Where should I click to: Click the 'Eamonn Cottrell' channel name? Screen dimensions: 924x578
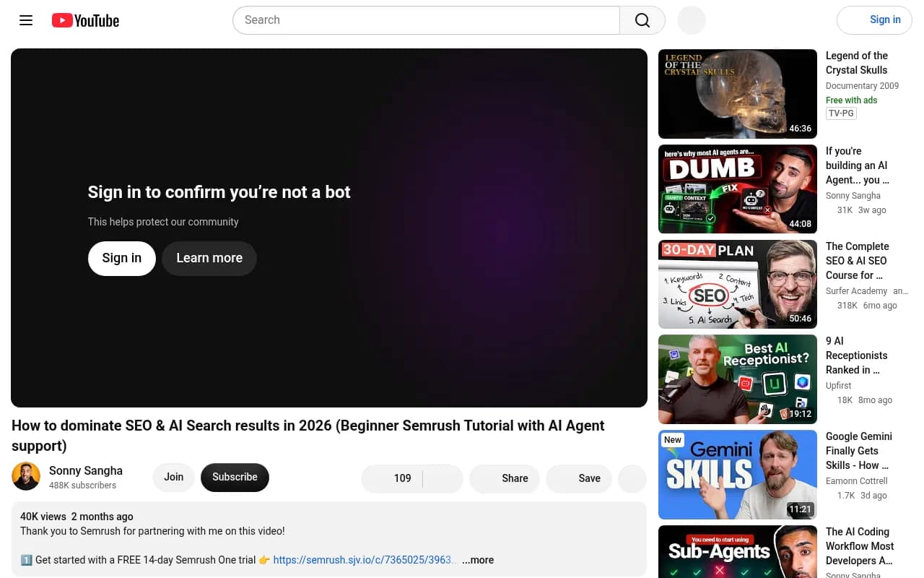(x=857, y=481)
